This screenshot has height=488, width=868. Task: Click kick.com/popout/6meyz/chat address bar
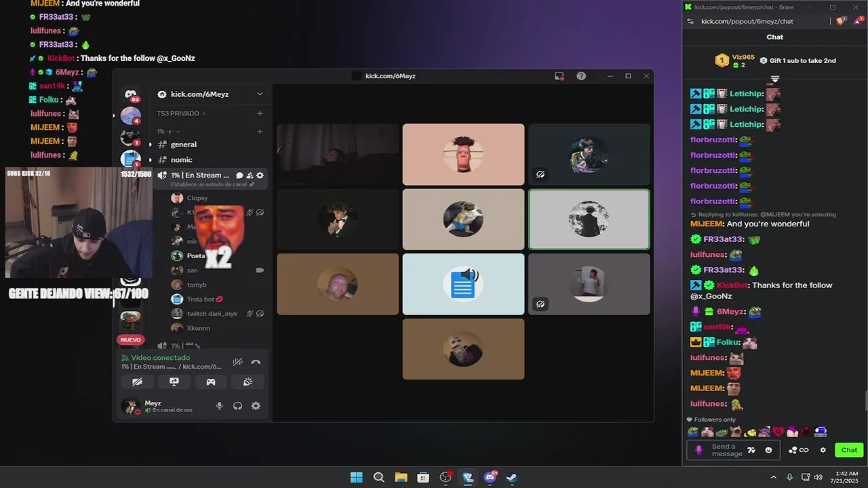(x=747, y=21)
